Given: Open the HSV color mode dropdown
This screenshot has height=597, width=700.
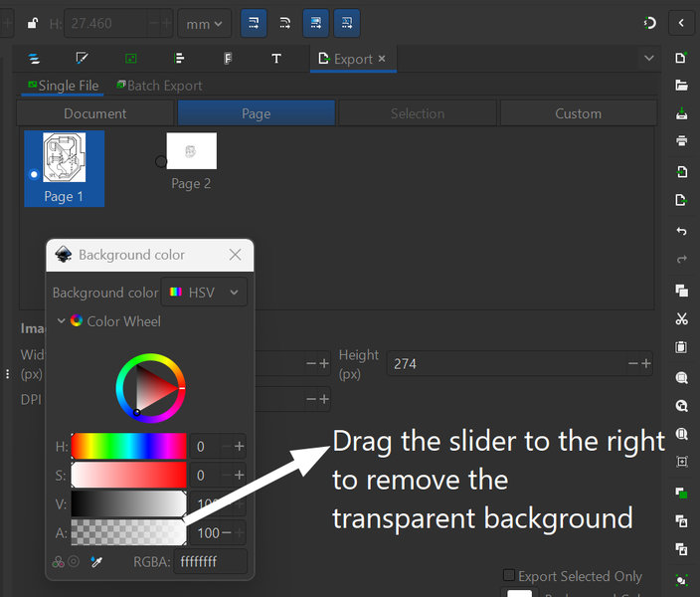Looking at the screenshot, I should coord(204,293).
